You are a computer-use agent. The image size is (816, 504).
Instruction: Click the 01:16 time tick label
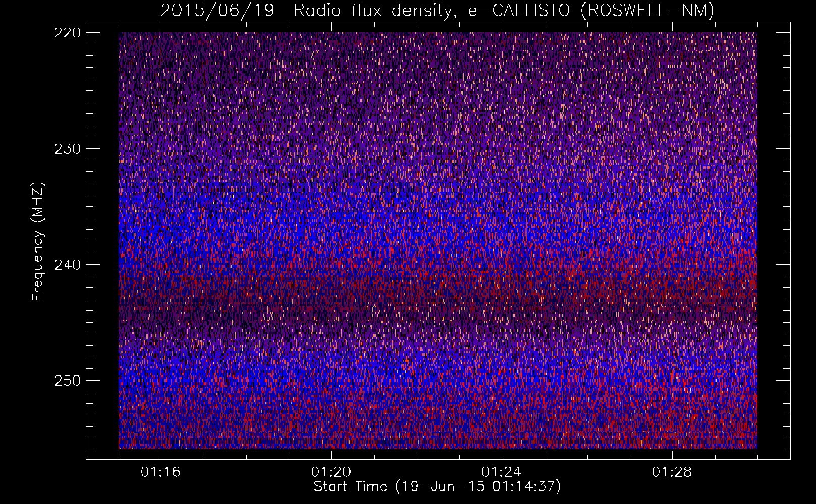pyautogui.click(x=161, y=472)
